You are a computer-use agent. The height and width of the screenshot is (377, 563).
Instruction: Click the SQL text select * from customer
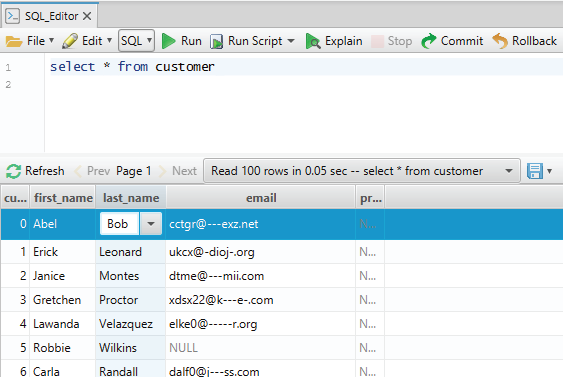coord(132,67)
